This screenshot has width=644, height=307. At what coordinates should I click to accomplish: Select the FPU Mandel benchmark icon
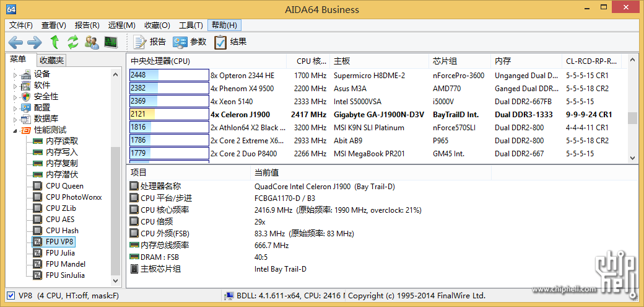[x=37, y=264]
